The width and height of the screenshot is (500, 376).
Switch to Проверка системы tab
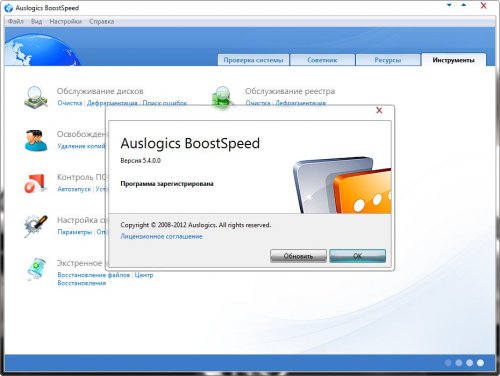[253, 60]
